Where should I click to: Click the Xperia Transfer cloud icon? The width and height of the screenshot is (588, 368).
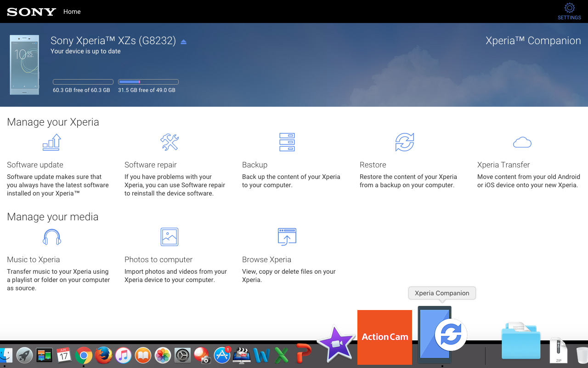522,142
